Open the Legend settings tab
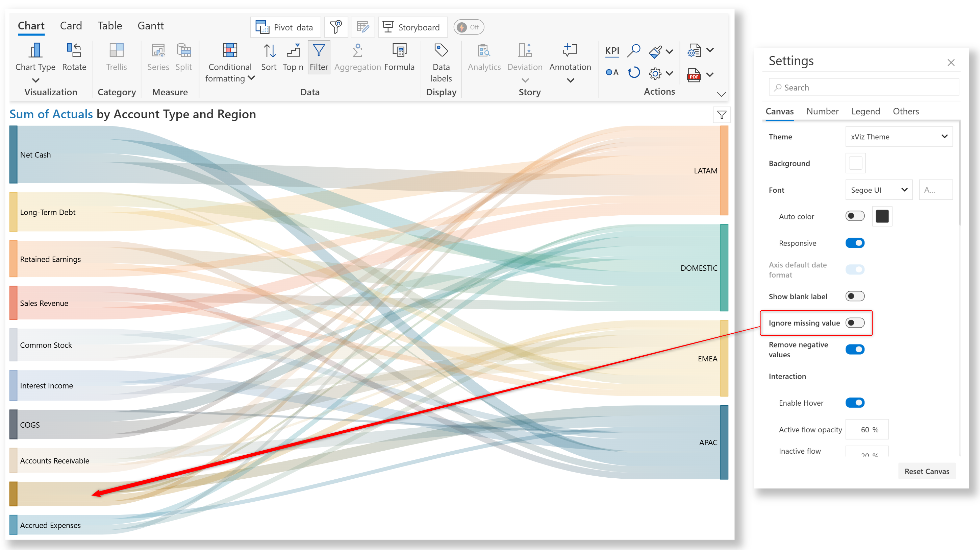 865,112
